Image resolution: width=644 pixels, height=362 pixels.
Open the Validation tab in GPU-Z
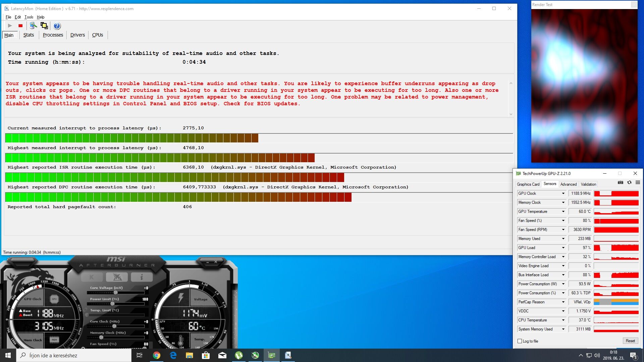(x=588, y=184)
